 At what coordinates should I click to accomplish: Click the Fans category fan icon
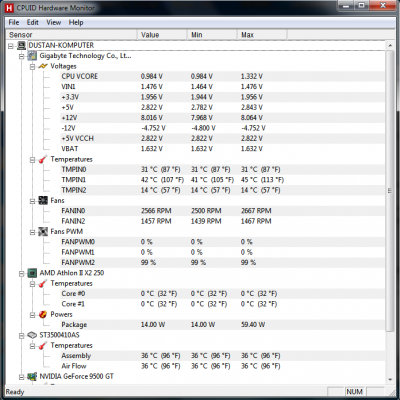43,200
